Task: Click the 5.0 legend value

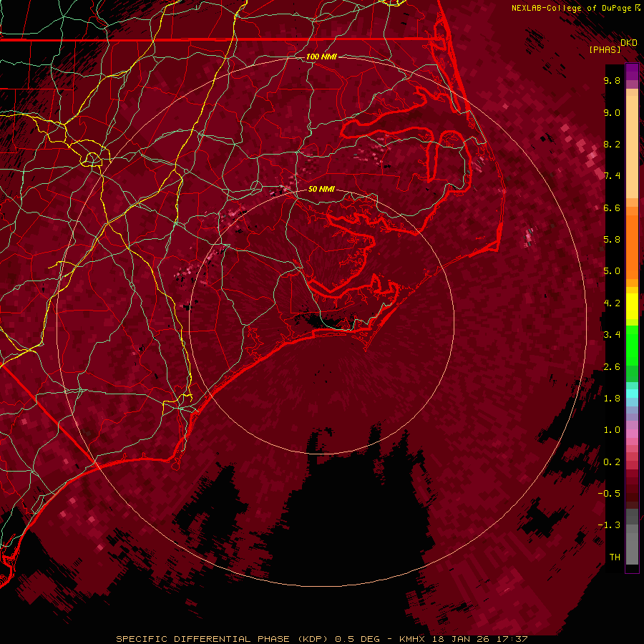Action: (x=612, y=271)
